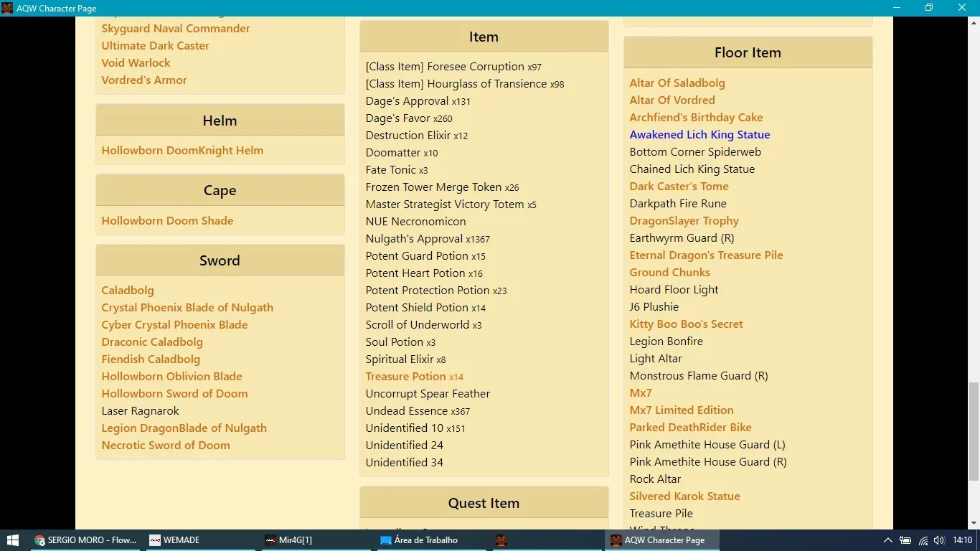Click the Sword section header
980x551 pixels.
[220, 260]
